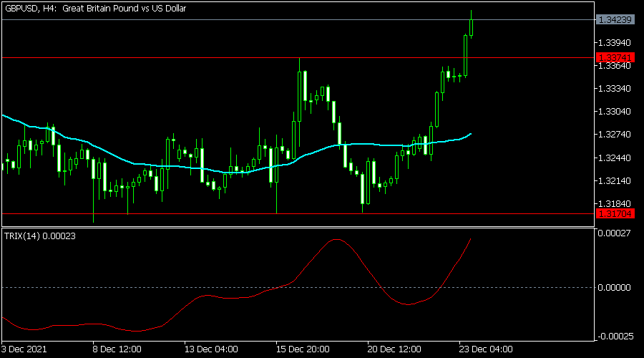The width and height of the screenshot is (644, 358).
Task: Click the price scale value 1.32440
Action: 615,158
